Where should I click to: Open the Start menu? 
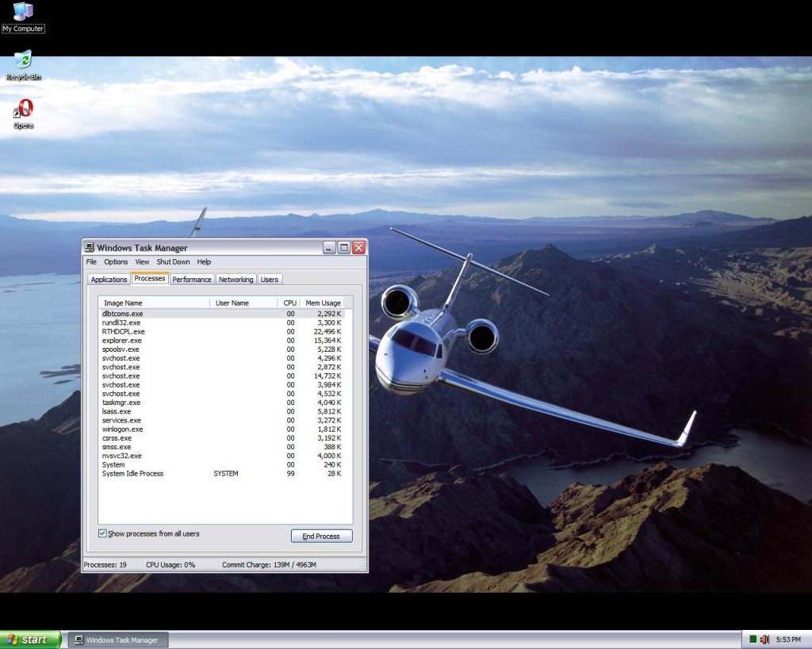30,639
